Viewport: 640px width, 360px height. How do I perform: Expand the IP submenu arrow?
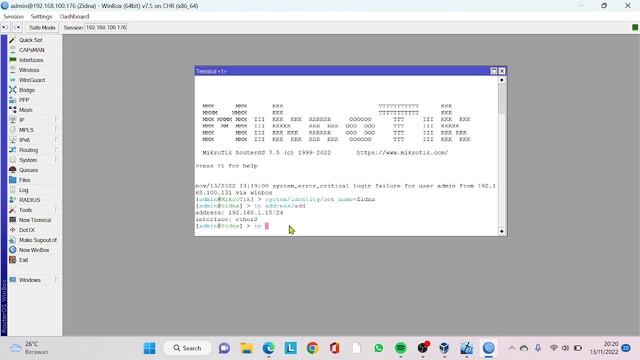click(x=56, y=120)
